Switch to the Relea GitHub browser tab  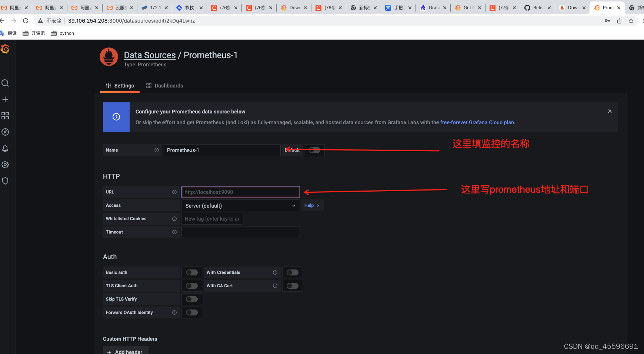point(538,7)
